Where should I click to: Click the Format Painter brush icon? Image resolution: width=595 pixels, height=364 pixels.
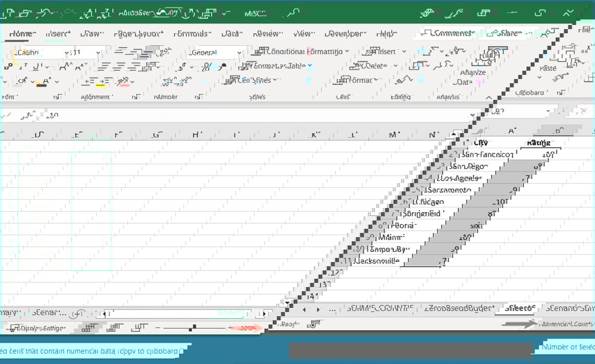[561, 77]
